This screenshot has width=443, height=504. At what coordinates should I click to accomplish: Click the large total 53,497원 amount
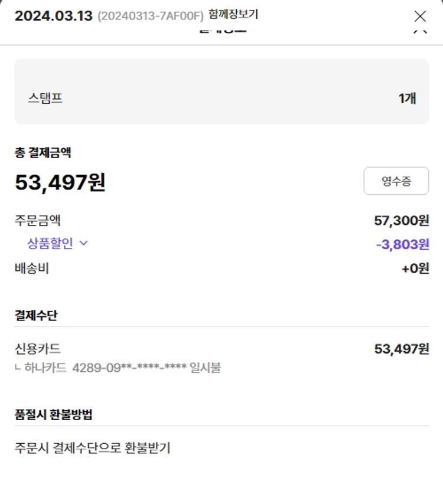(x=60, y=182)
